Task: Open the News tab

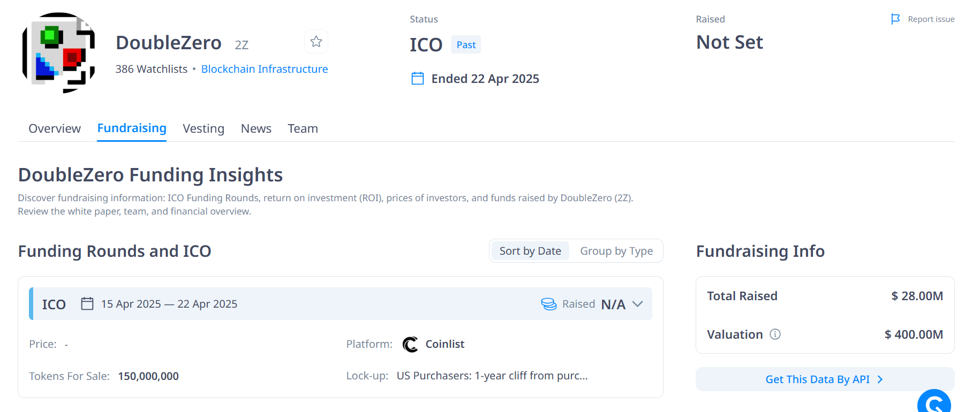Action: (x=256, y=128)
